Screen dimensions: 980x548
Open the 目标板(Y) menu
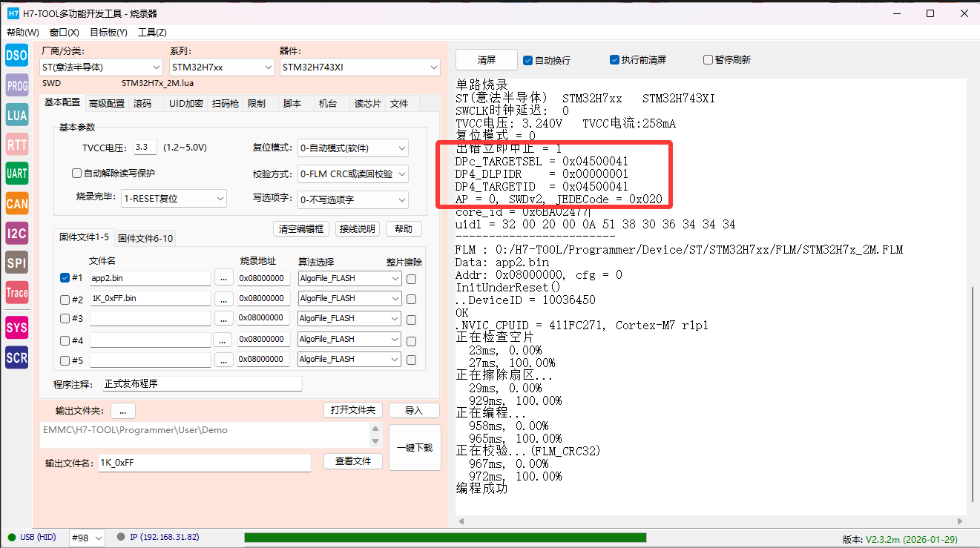(108, 33)
